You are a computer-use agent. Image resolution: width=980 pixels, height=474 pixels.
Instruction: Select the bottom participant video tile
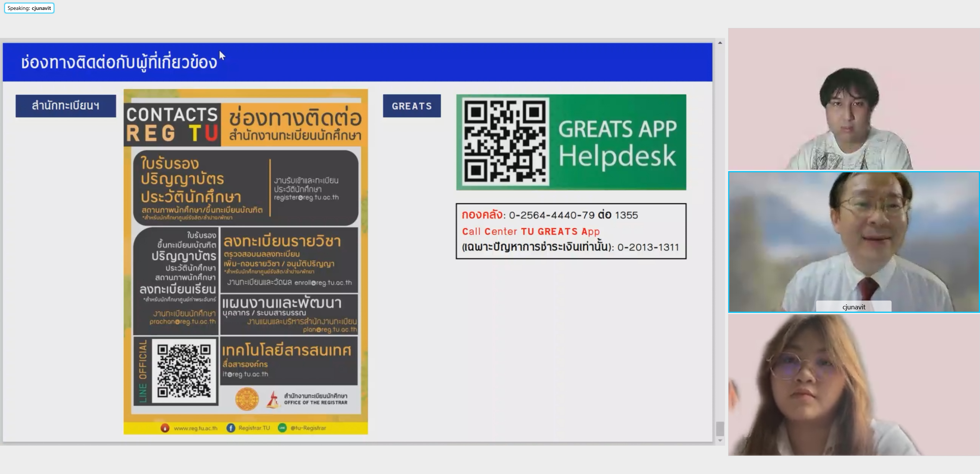click(854, 385)
